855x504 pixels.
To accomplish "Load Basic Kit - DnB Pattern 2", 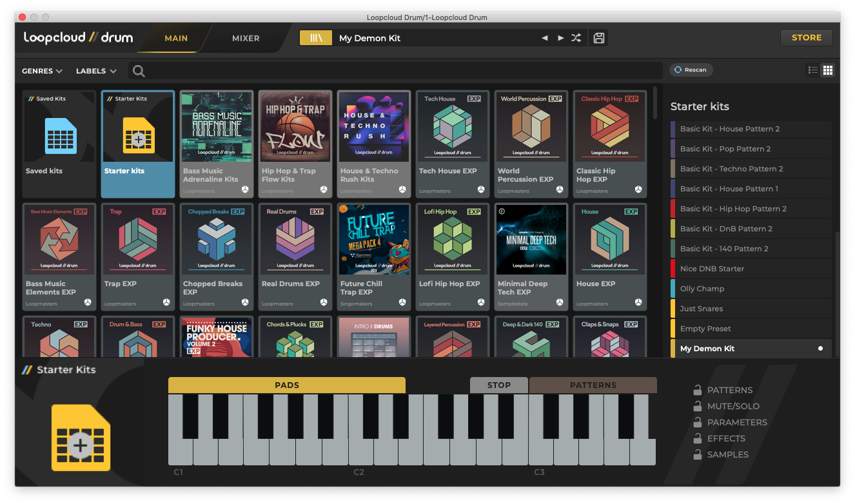I will click(751, 229).
